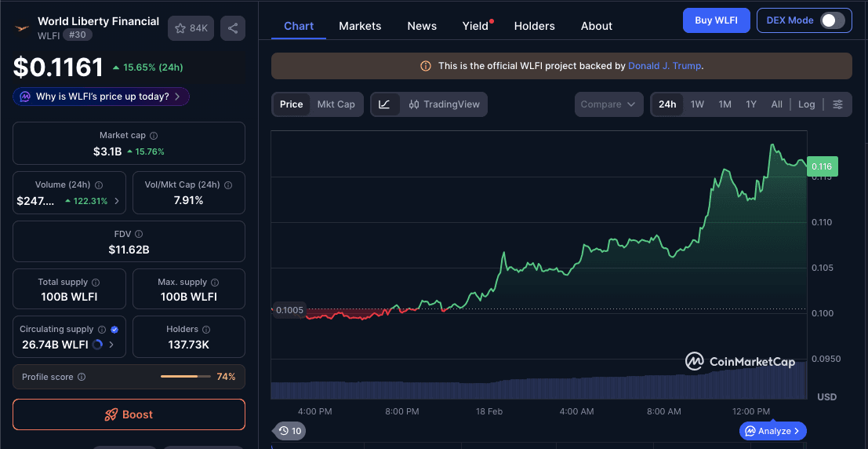The height and width of the screenshot is (449, 868).
Task: Click the Buy WLFI button
Action: pos(717,20)
